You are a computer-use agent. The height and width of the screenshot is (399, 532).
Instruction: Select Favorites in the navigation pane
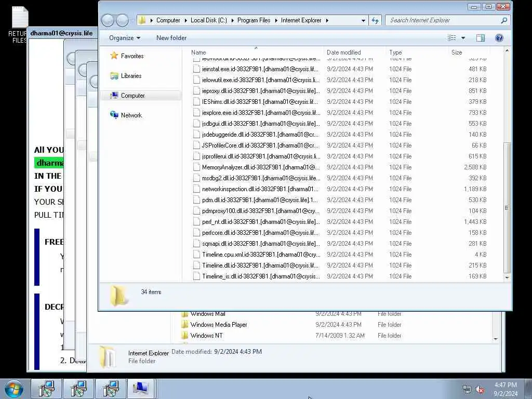point(132,56)
